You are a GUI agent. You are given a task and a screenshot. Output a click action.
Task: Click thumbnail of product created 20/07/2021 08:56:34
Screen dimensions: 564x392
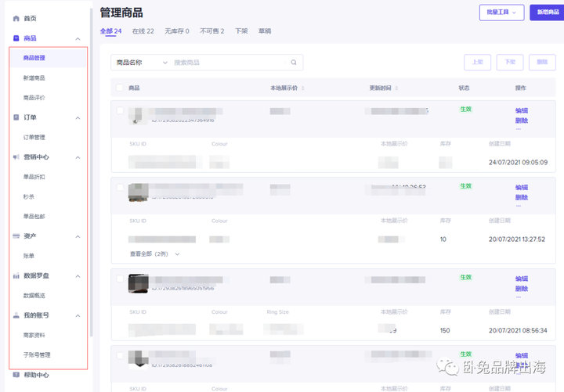pos(139,284)
